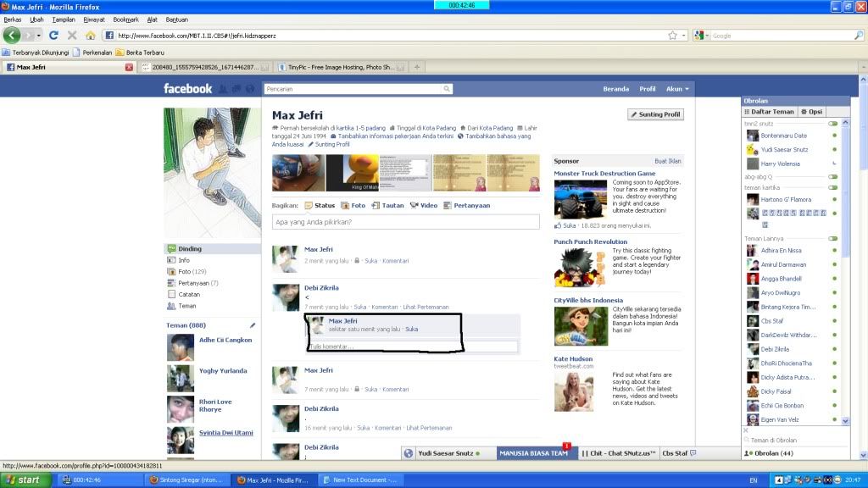Click the Pertanyaan share icon
This screenshot has height=488, width=868.
tap(448, 205)
